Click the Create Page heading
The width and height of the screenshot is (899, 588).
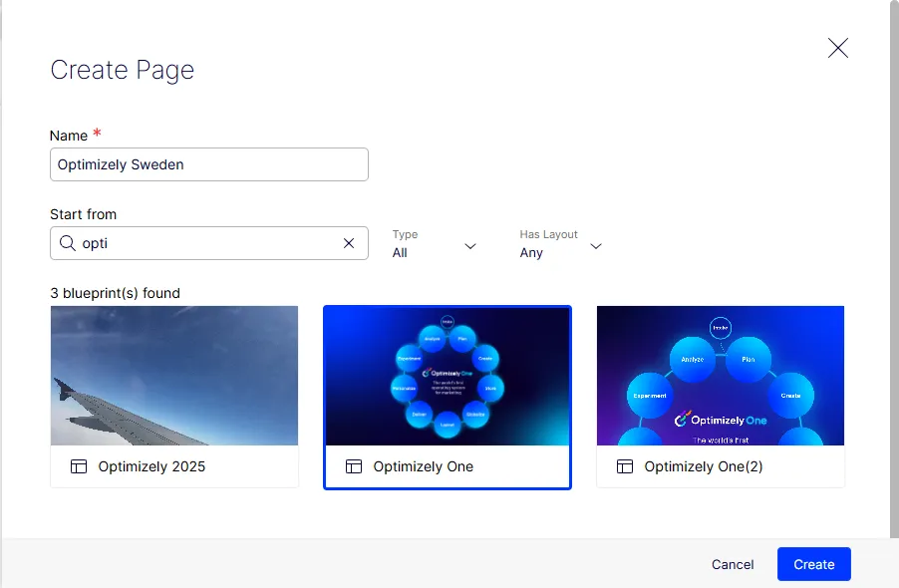pyautogui.click(x=123, y=70)
